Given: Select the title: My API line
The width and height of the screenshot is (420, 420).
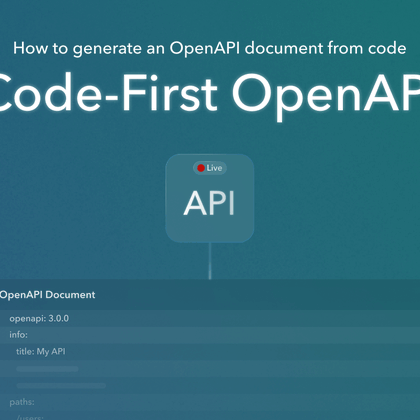Looking at the screenshot, I should point(210,352).
